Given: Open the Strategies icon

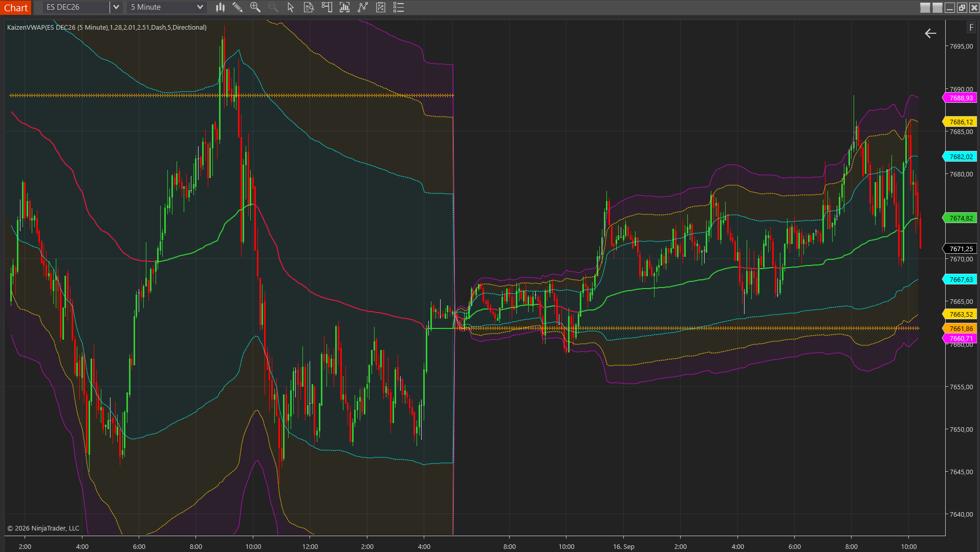Looking at the screenshot, I should 381,7.
